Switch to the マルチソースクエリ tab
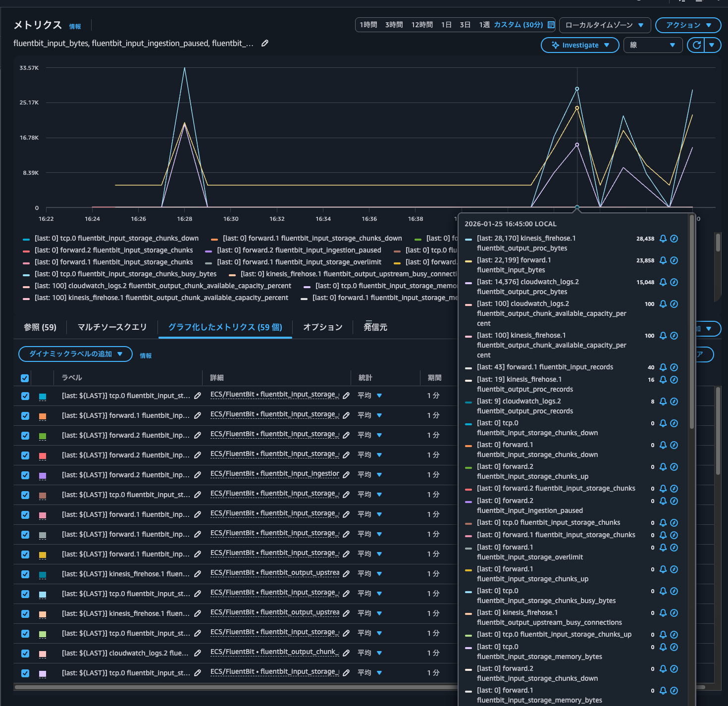728x706 pixels. click(x=112, y=327)
